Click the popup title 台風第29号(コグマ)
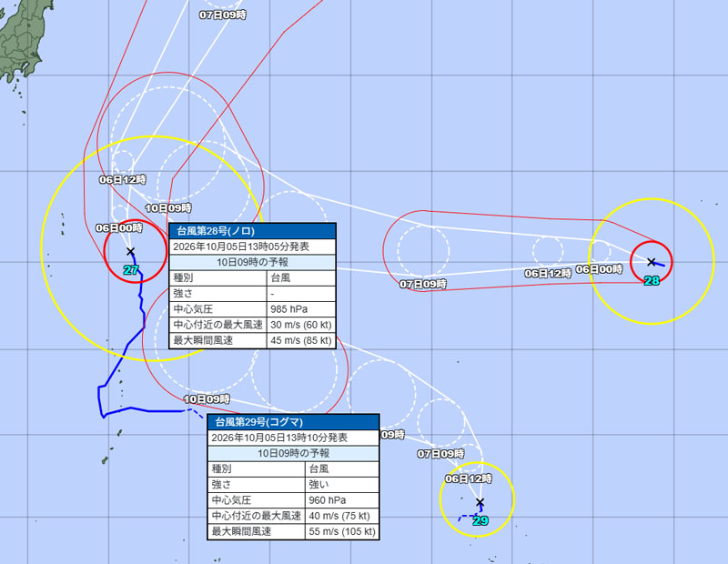This screenshot has width=728, height=564. point(259,422)
